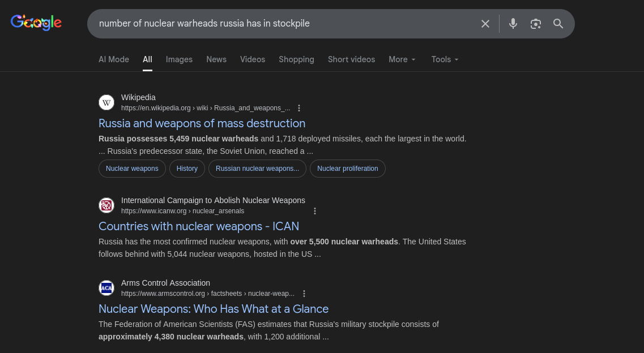Click the icanw.org nuclear_arsenals URL
The image size is (644, 353).
(183, 211)
